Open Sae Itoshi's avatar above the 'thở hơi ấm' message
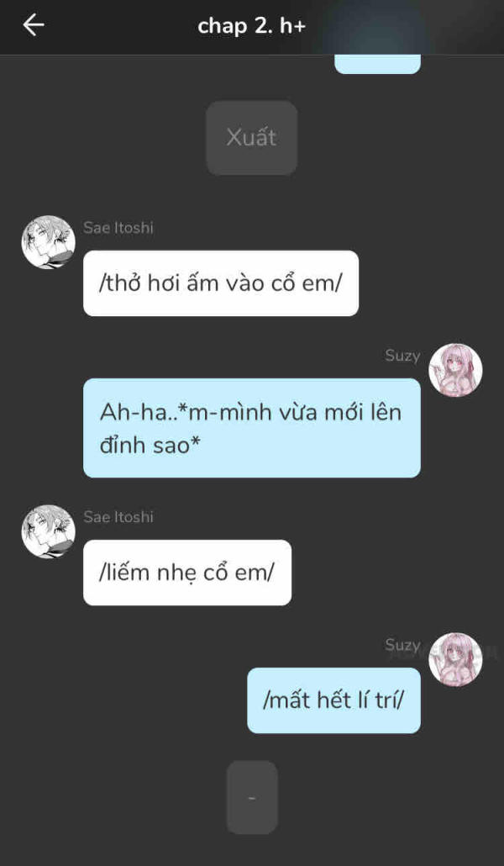The height and width of the screenshot is (866, 504). point(49,242)
